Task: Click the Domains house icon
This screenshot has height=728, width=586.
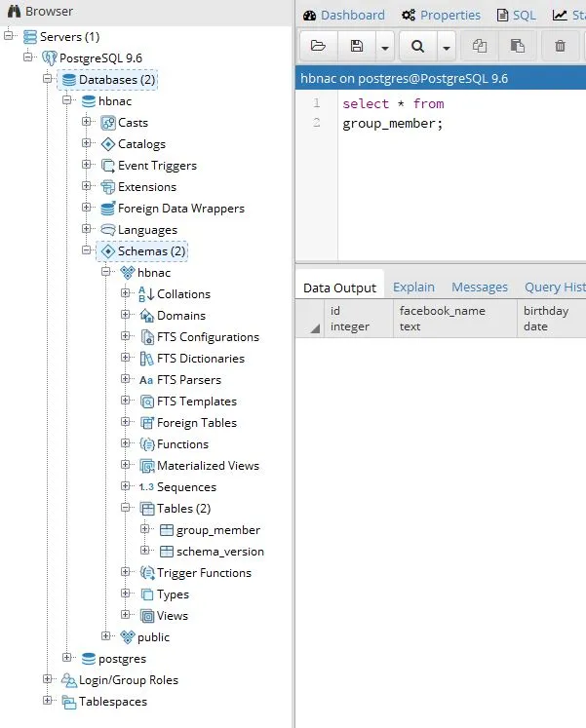Action: 146,316
